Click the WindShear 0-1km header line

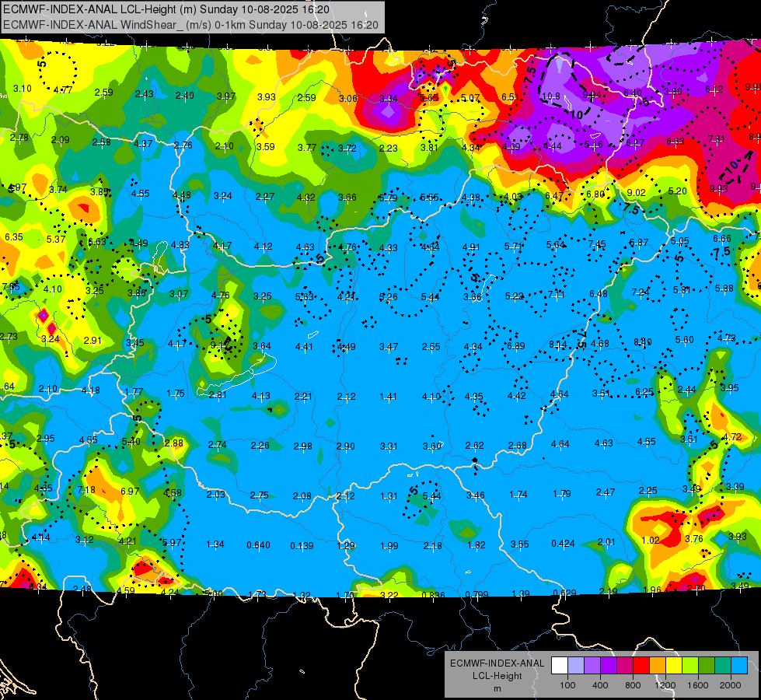tap(190, 25)
